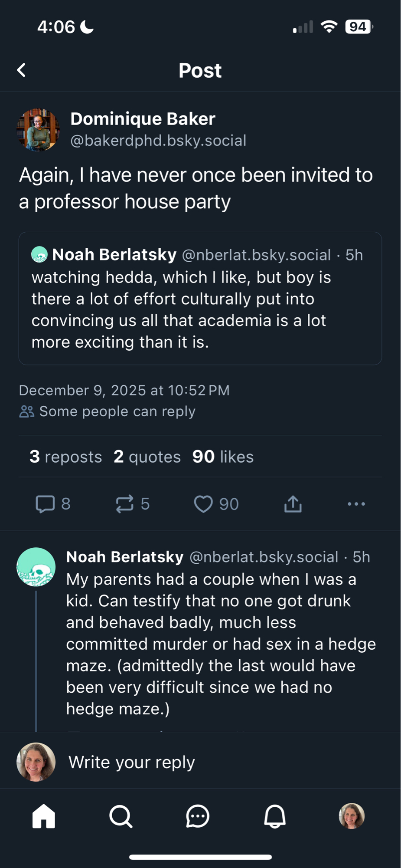Tap the share upload icon
The height and width of the screenshot is (868, 401).
[293, 504]
